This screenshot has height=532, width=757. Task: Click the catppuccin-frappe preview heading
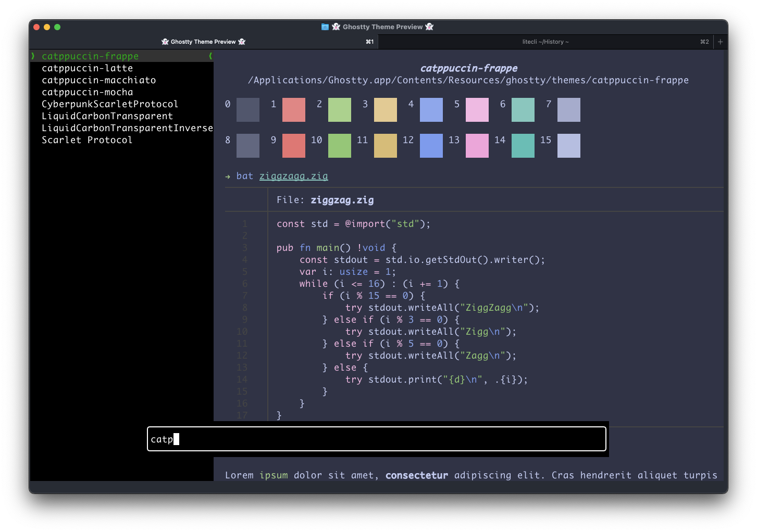469,68
